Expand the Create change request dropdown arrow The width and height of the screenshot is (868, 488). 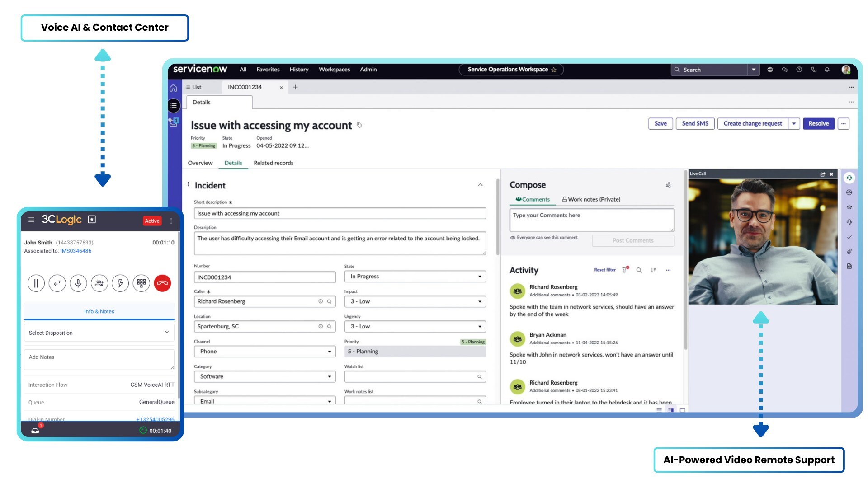(x=794, y=124)
